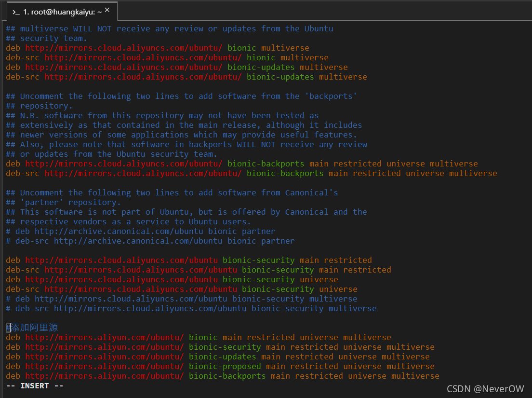Click the '#添加阿里源' comment line

32,328
